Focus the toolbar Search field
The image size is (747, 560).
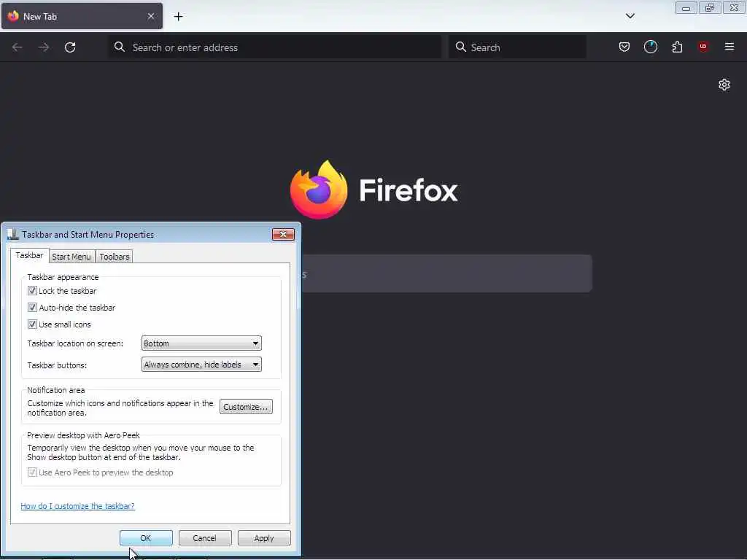pyautogui.click(x=517, y=47)
